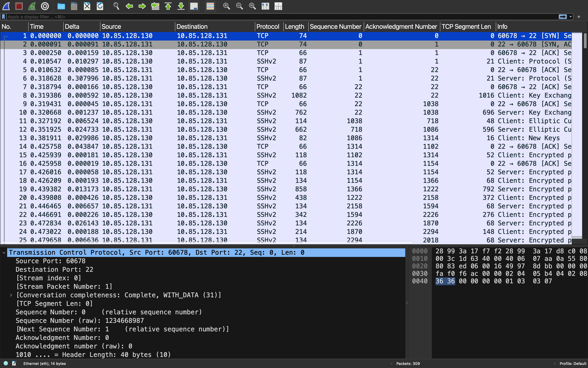This screenshot has height=368, width=588.
Task: Select the Sequence Number (raw) field
Action: (x=80, y=321)
